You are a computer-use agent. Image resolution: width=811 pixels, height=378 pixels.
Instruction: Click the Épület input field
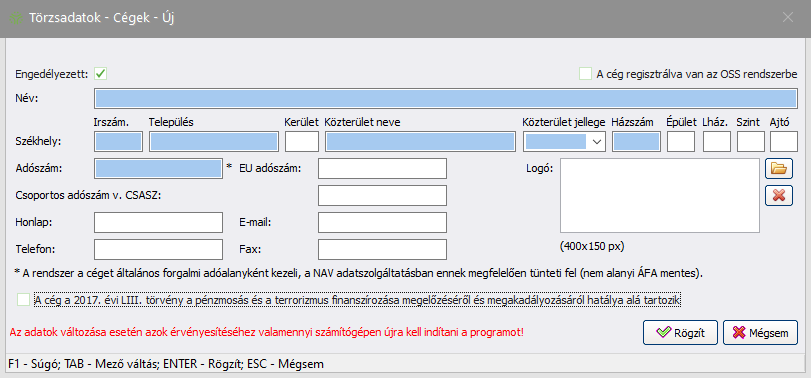[681, 141]
